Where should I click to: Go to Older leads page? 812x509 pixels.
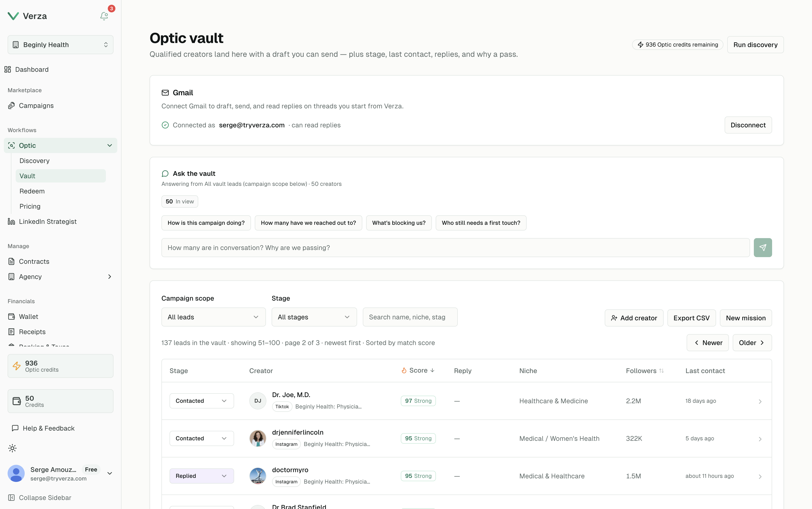[752, 343]
